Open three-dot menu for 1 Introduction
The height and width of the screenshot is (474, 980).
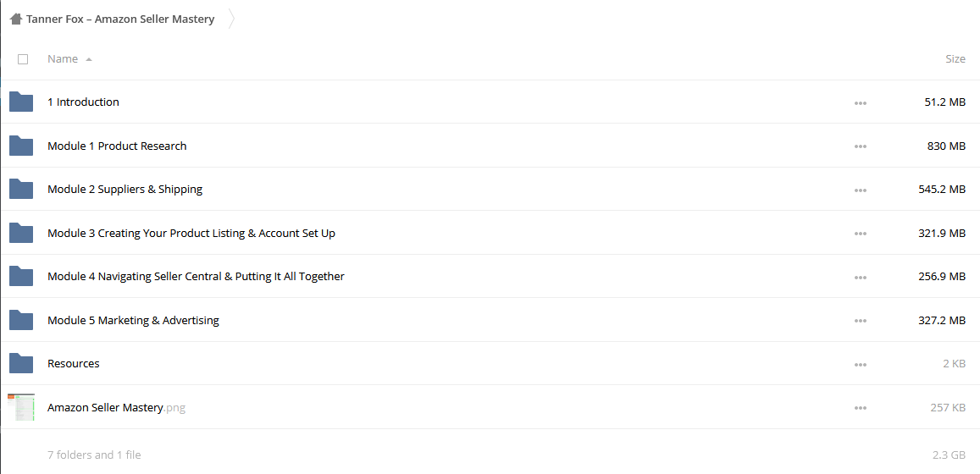point(860,102)
